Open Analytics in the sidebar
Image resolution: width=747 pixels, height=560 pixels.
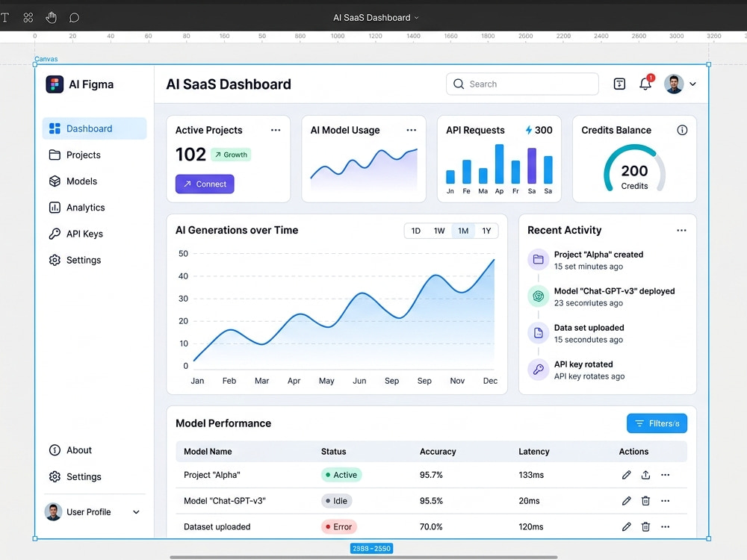click(94, 207)
